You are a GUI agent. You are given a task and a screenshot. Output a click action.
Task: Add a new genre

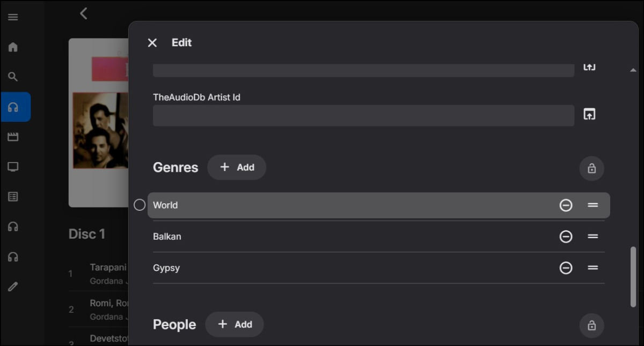point(237,167)
